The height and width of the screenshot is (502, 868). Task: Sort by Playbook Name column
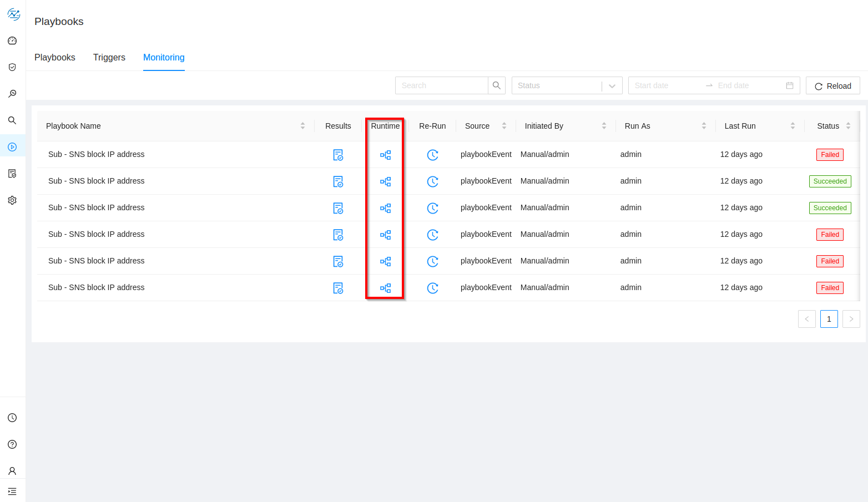[x=302, y=126]
